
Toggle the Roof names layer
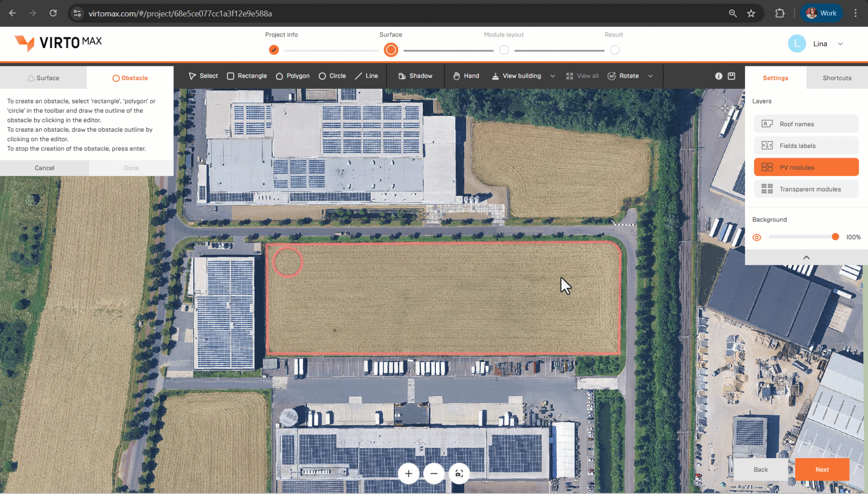tap(806, 124)
